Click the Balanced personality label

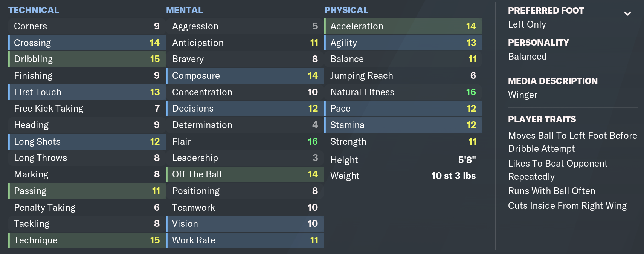coord(527,57)
